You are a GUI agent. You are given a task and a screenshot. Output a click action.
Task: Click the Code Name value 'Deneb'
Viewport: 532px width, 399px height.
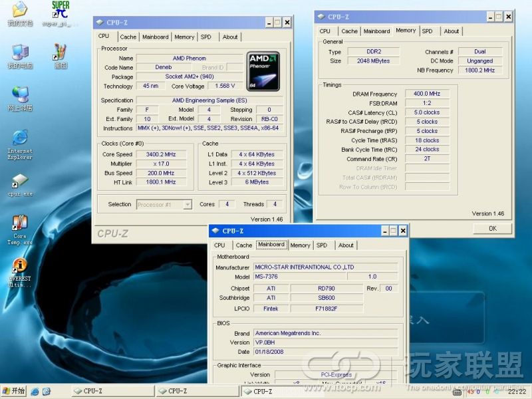pos(163,67)
